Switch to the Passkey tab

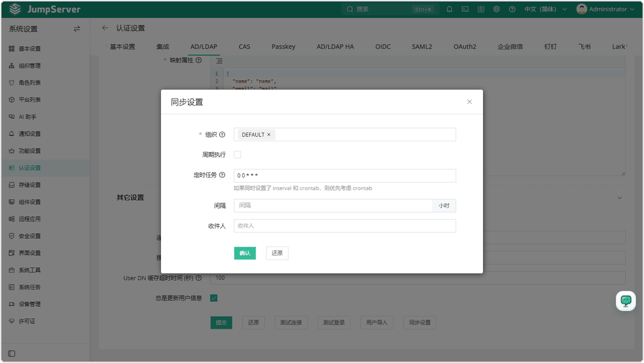284,47
